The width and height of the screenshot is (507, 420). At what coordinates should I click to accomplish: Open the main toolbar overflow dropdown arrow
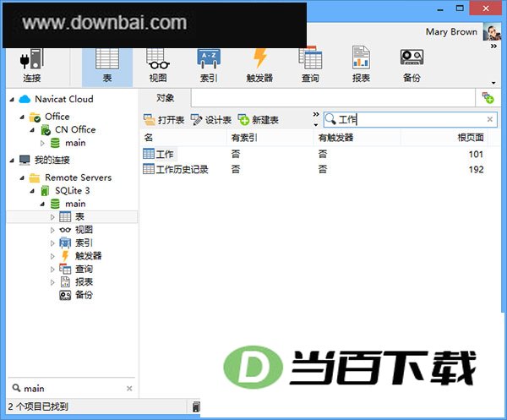[493, 83]
